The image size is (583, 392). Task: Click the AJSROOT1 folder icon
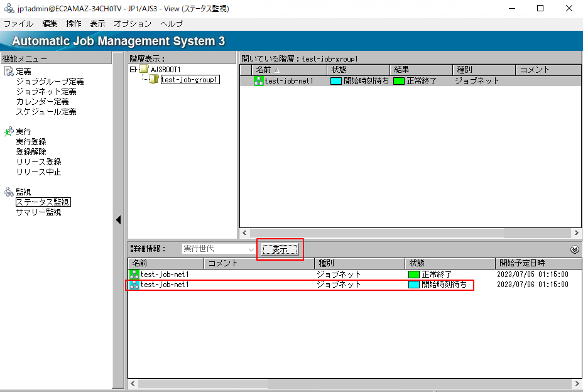(144, 69)
